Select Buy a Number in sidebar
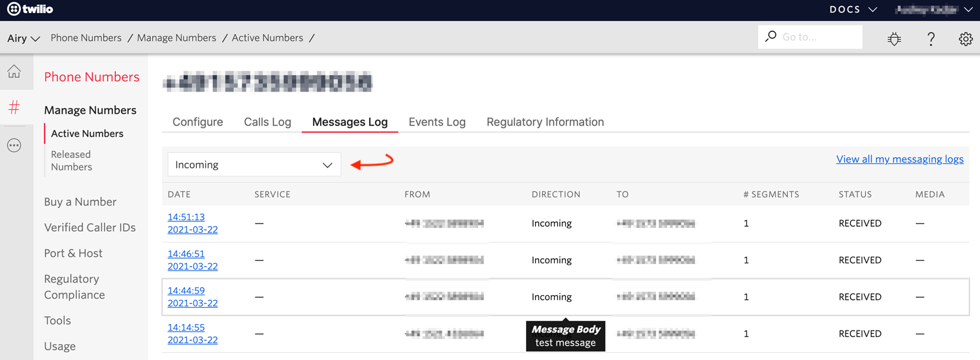Viewport: 980px width, 360px height. tap(80, 202)
